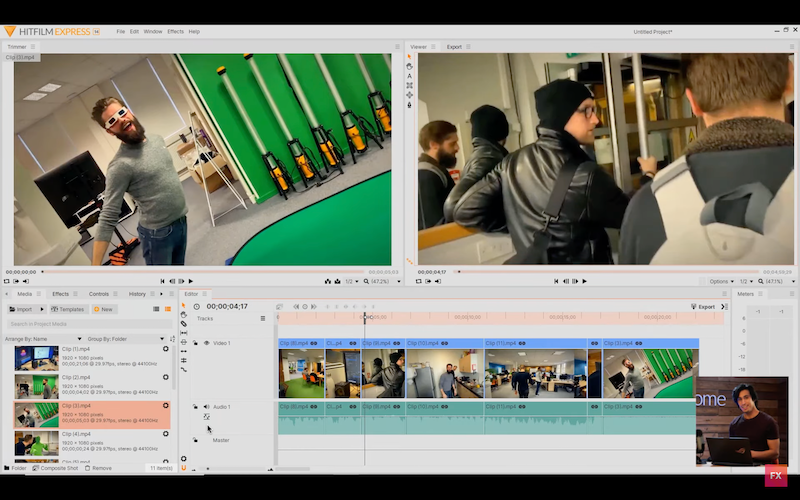Insert clip from Trimmer into timeline
The height and width of the screenshot is (500, 800).
pyautogui.click(x=328, y=281)
